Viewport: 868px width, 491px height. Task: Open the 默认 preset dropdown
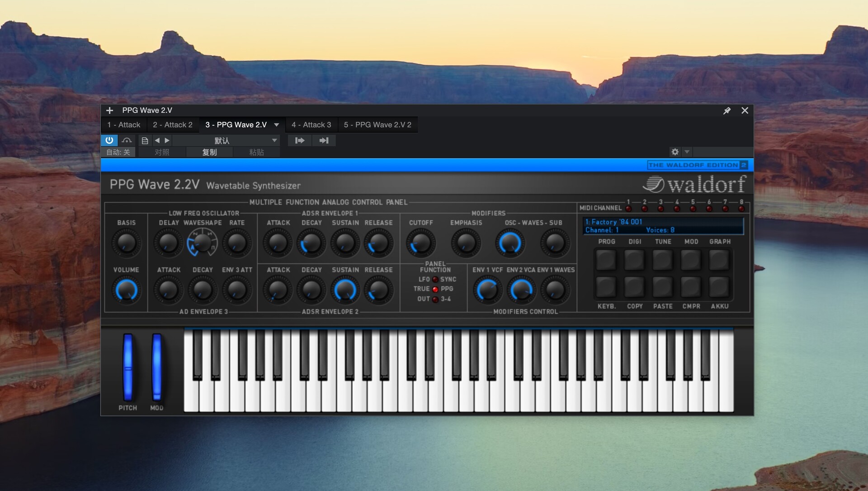[226, 140]
